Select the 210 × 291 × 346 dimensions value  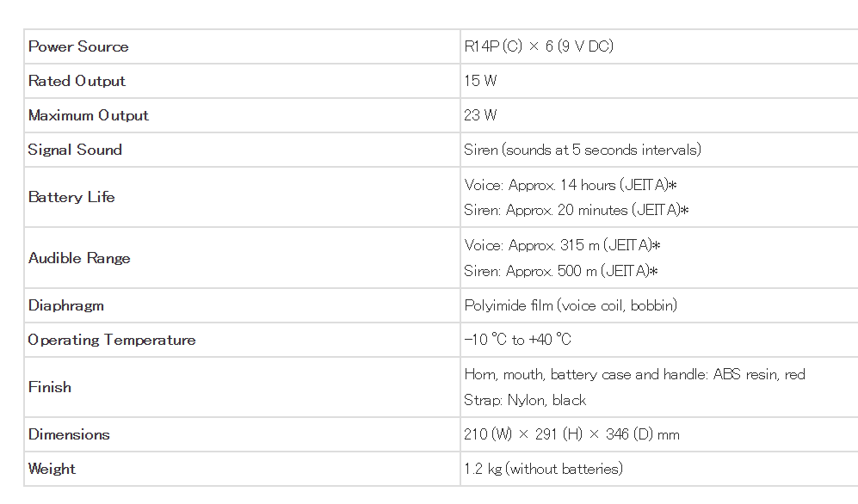pyautogui.click(x=571, y=434)
